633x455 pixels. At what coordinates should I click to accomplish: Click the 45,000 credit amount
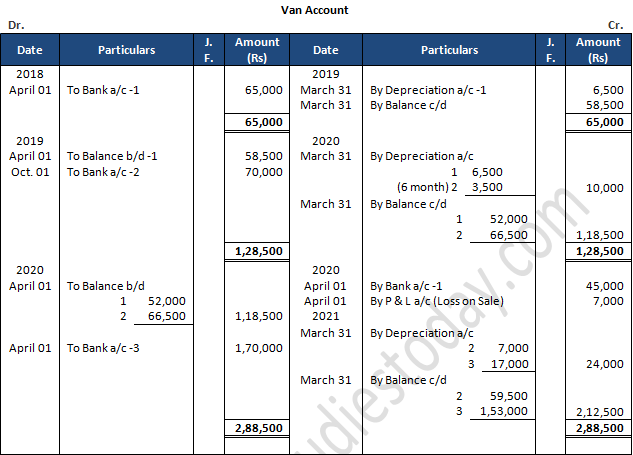pyautogui.click(x=605, y=286)
